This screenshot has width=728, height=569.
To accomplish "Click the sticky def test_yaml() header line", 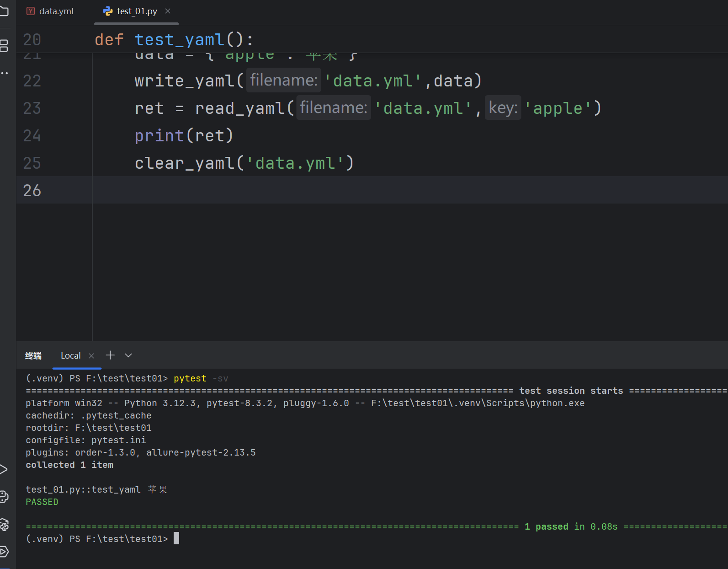I will [174, 40].
